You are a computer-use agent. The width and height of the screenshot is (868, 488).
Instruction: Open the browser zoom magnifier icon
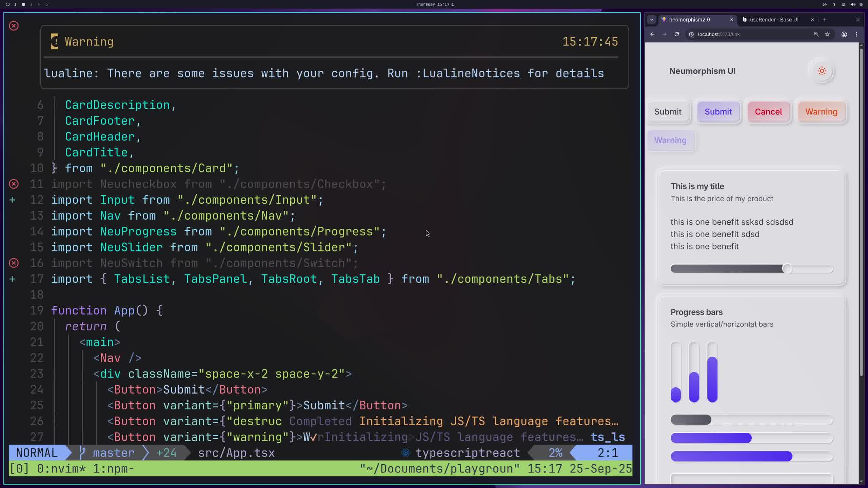click(x=816, y=34)
